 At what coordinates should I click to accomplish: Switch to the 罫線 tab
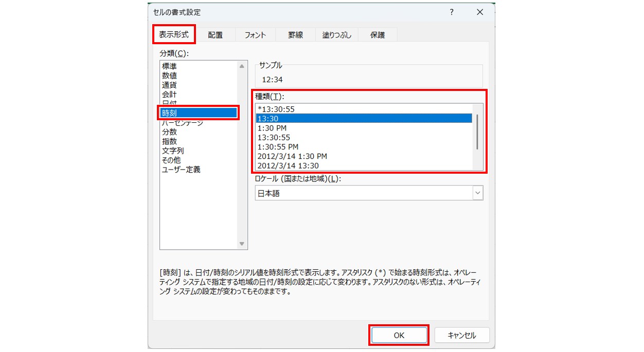[295, 35]
